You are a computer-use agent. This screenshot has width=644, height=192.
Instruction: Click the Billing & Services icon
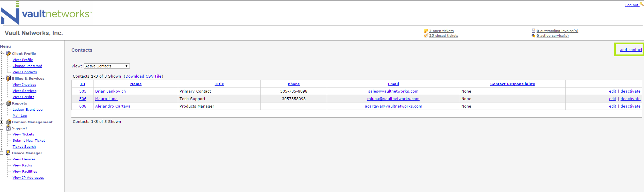coord(9,78)
